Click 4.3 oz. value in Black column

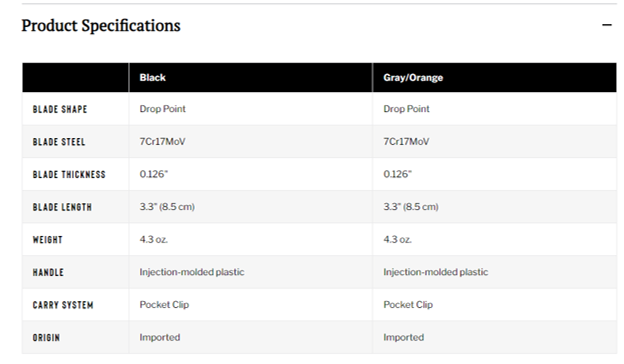(154, 239)
